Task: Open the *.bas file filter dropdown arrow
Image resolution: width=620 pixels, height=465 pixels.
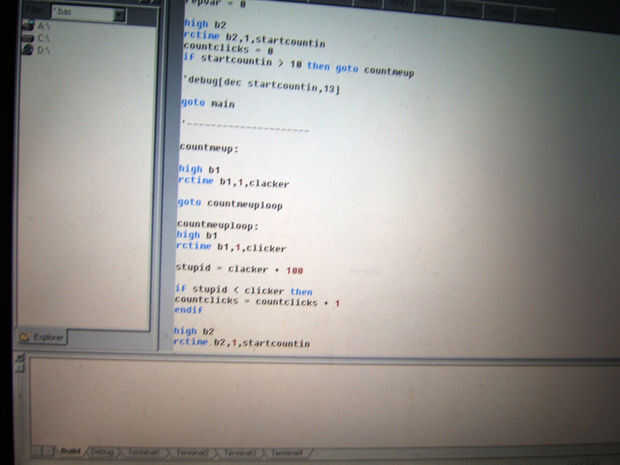Action: click(119, 15)
